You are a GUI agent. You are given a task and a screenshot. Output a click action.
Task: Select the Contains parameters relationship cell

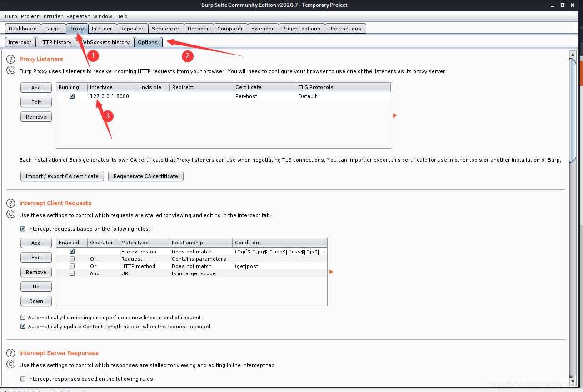click(201, 259)
